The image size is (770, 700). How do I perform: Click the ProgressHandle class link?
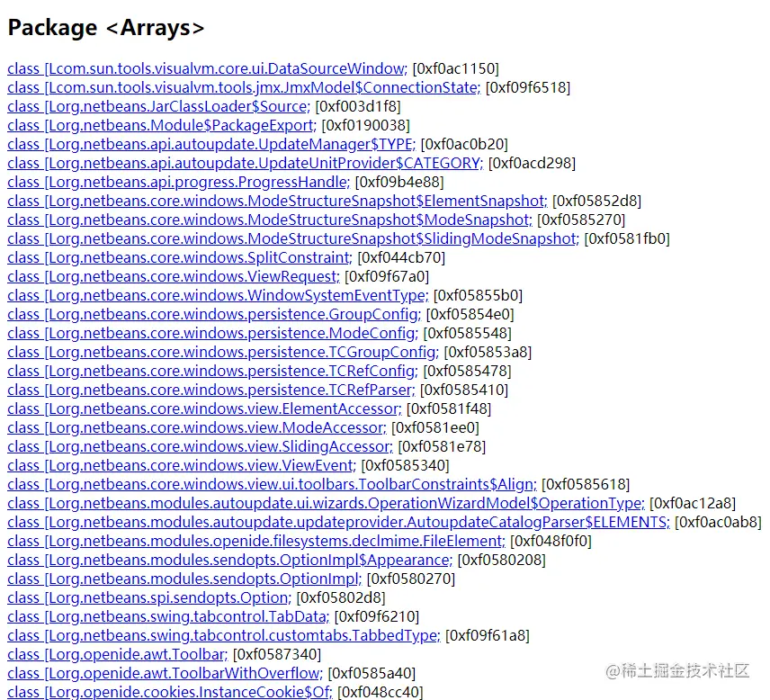point(178,183)
